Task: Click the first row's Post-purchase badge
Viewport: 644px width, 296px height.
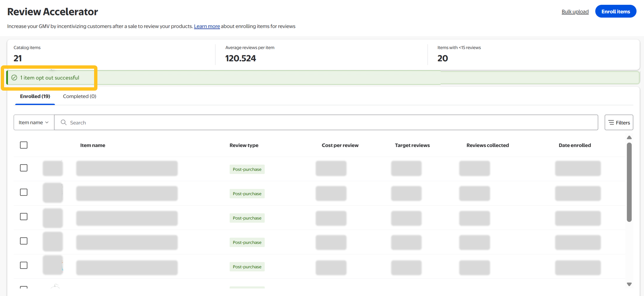Action: point(247,169)
